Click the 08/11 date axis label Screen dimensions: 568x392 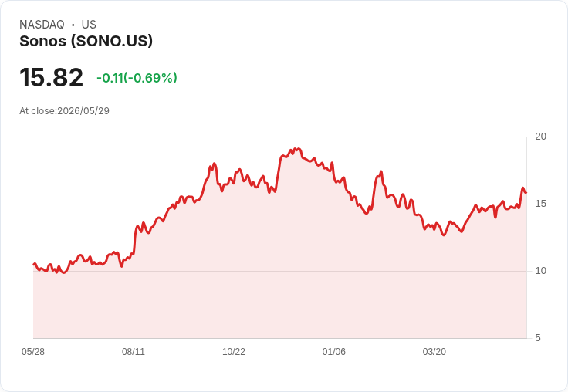[x=134, y=352]
